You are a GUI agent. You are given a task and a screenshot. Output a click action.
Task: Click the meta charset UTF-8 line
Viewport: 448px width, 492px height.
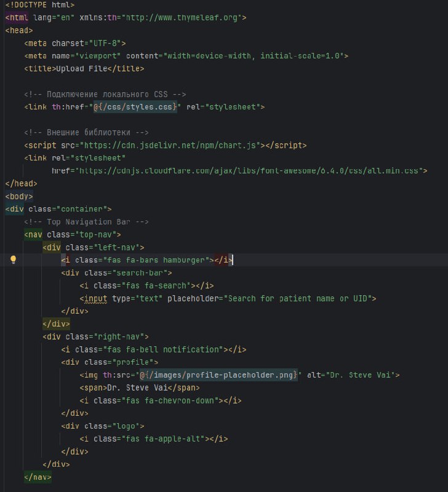(x=74, y=43)
